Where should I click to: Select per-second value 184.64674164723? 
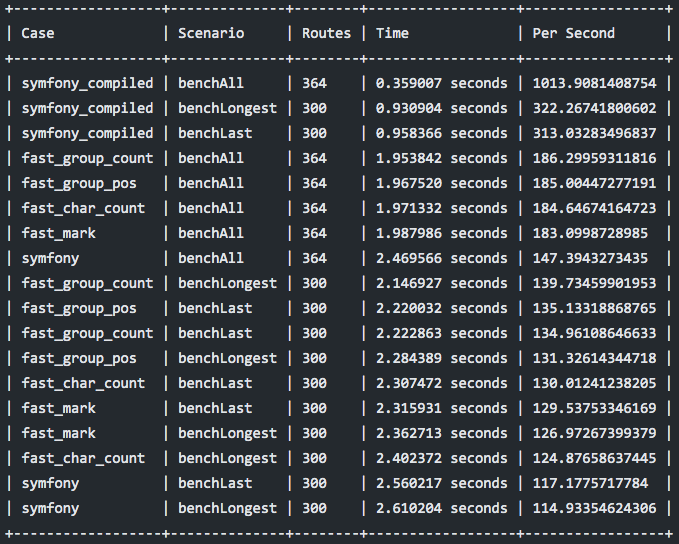595,208
